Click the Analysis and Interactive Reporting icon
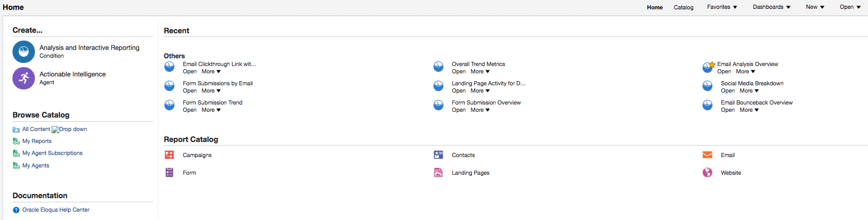 tap(23, 51)
